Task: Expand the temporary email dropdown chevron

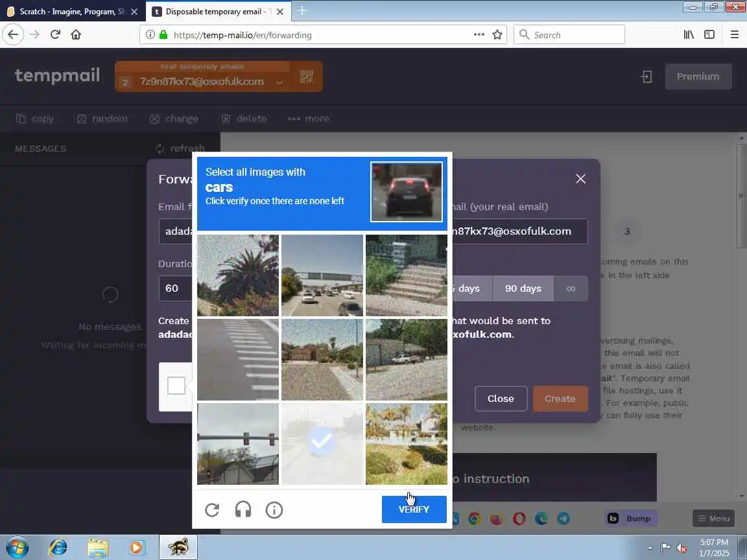Action: pyautogui.click(x=279, y=82)
